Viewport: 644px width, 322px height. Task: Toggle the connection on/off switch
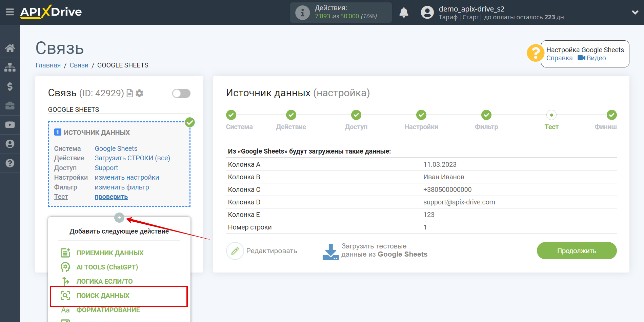(x=181, y=93)
